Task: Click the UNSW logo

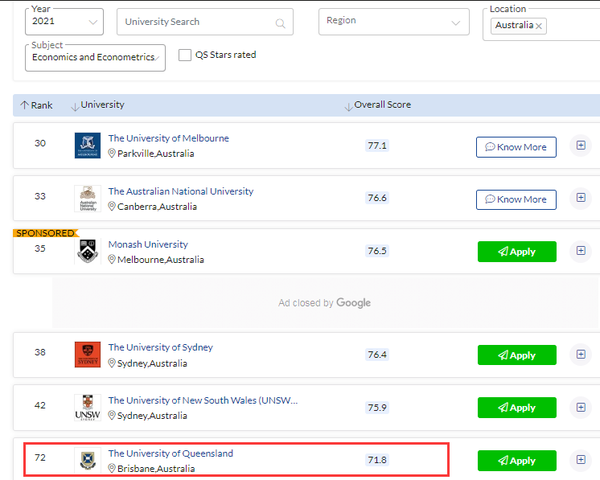Action: [88, 408]
